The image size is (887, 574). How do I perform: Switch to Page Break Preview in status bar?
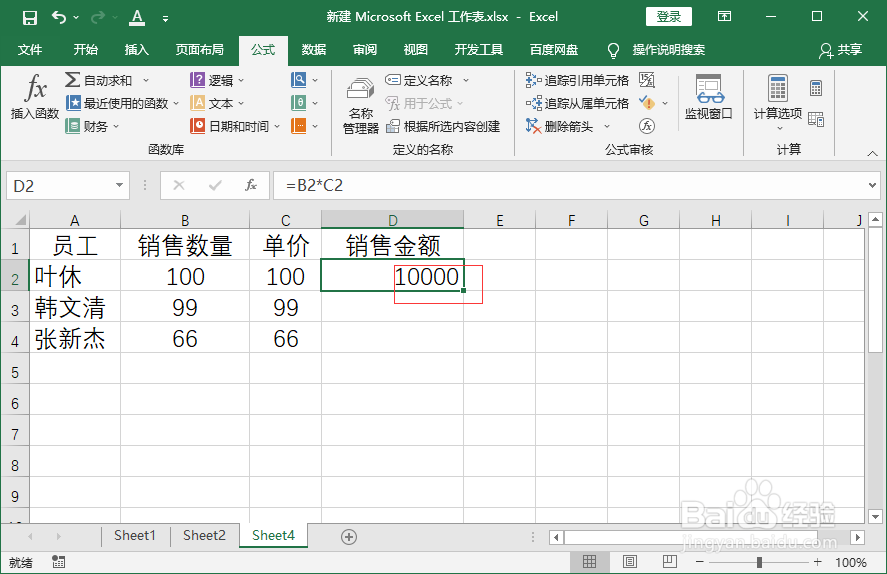(x=670, y=562)
